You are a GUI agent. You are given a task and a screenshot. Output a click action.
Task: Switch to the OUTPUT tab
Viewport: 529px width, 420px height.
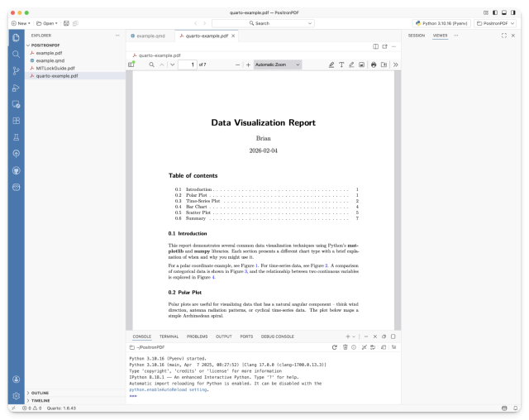pos(224,336)
